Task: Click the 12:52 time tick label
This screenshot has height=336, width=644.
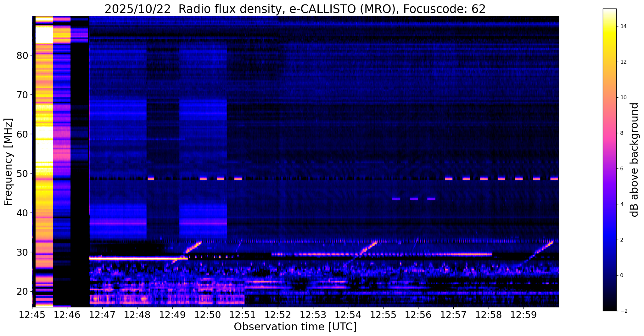Action: (x=278, y=314)
